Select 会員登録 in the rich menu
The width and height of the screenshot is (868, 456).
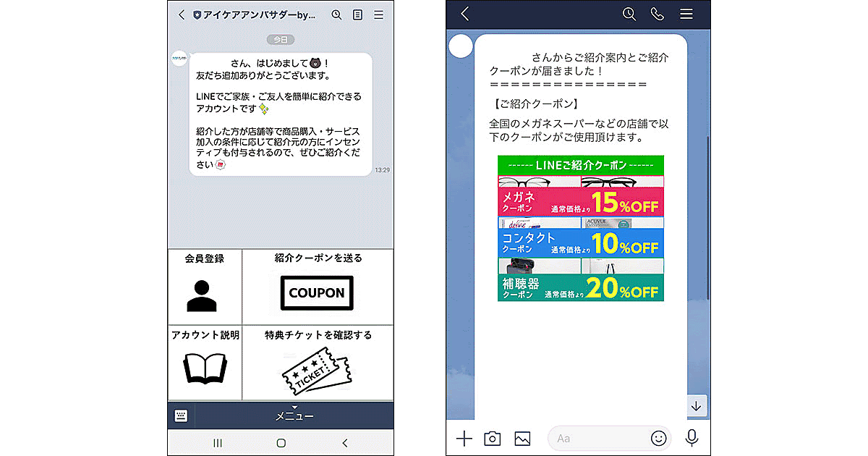point(205,287)
